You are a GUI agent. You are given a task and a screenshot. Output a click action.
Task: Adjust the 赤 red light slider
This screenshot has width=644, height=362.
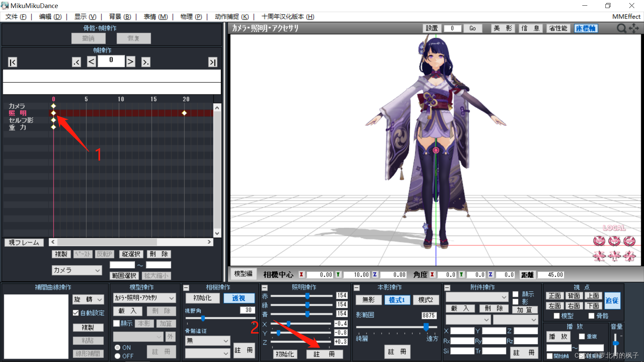pyautogui.click(x=307, y=296)
